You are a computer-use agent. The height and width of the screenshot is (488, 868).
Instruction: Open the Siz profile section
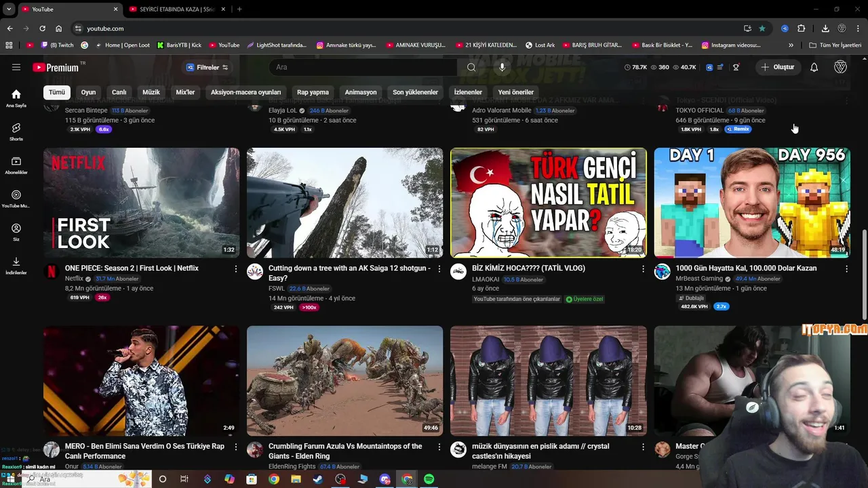tap(16, 232)
